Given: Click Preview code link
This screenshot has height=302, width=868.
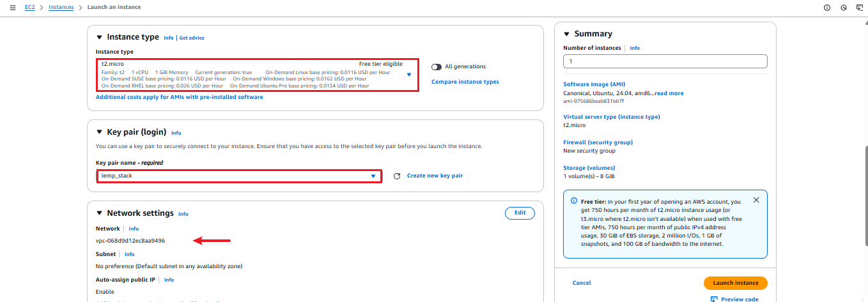Looking at the screenshot, I should pos(740,299).
